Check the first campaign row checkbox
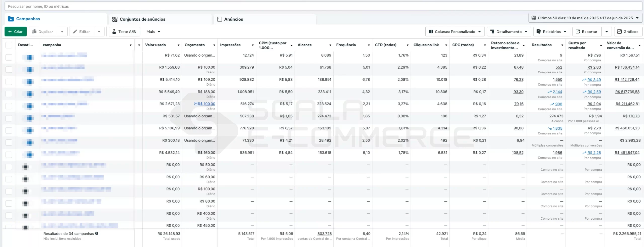Viewport: 644px width, 247px height. 9,57
